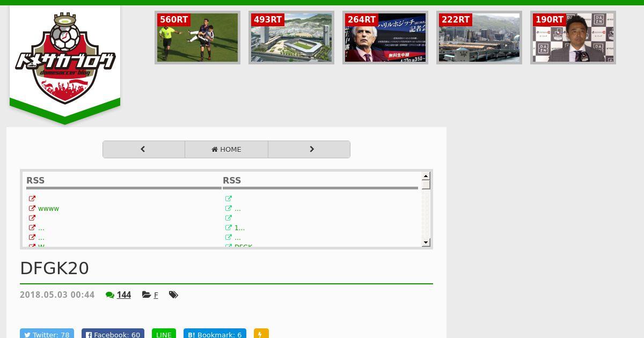
Task: Open the 144 comments link
Action: coord(124,295)
